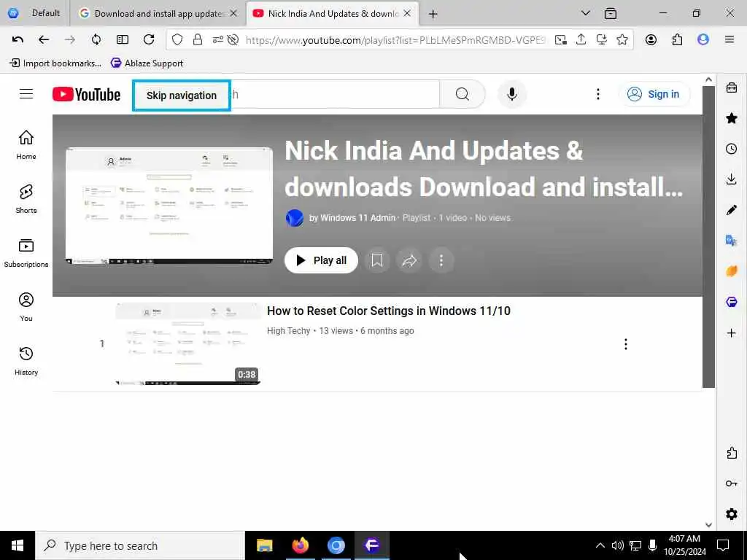Go to Home in the YouTube sidebar
747x560 pixels.
(26, 145)
